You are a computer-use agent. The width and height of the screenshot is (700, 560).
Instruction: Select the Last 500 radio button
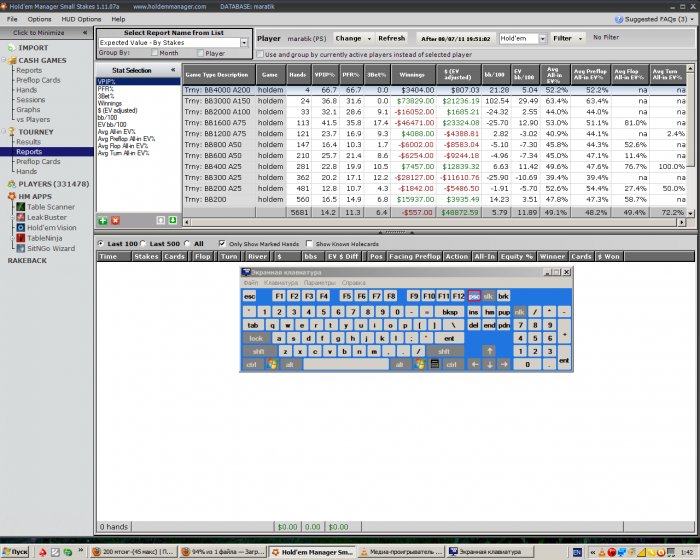[143, 243]
